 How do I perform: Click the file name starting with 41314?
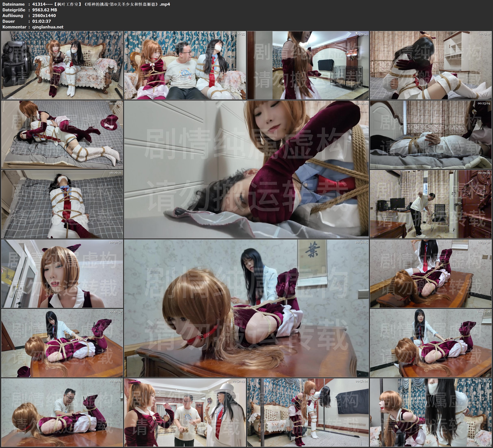point(101,4)
